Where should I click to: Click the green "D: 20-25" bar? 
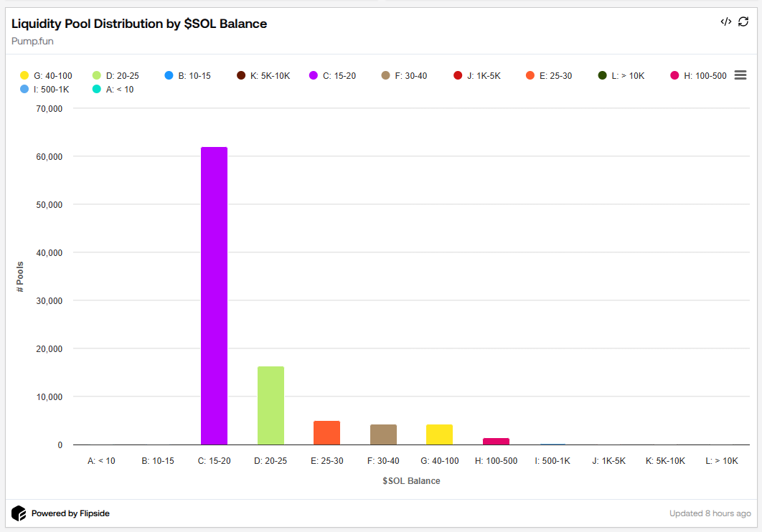coord(271,405)
